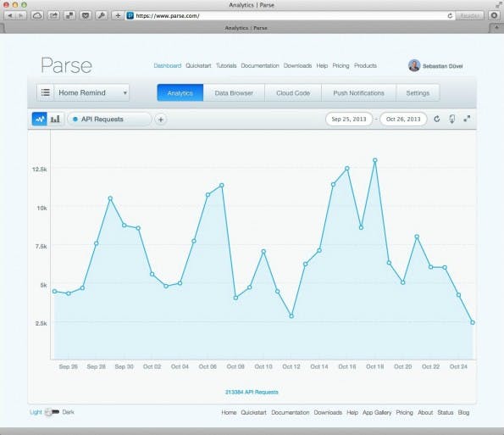This screenshot has width=504, height=435.
Task: Open downloads button at toolbar right
Action: tap(494, 15)
